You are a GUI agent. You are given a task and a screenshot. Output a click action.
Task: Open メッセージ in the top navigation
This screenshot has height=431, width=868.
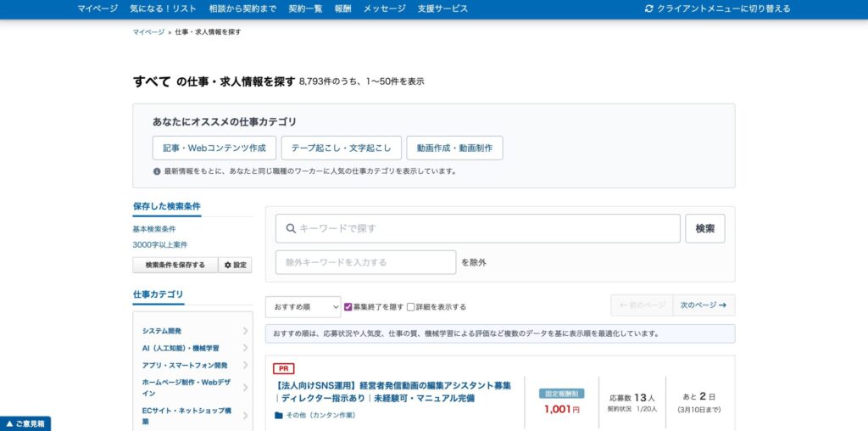(x=384, y=8)
